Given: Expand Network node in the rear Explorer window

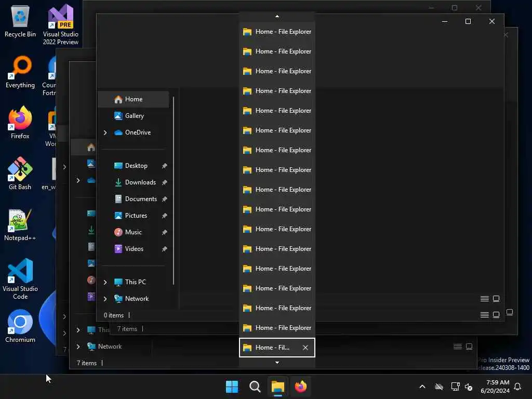Looking at the screenshot, I should 78,347.
